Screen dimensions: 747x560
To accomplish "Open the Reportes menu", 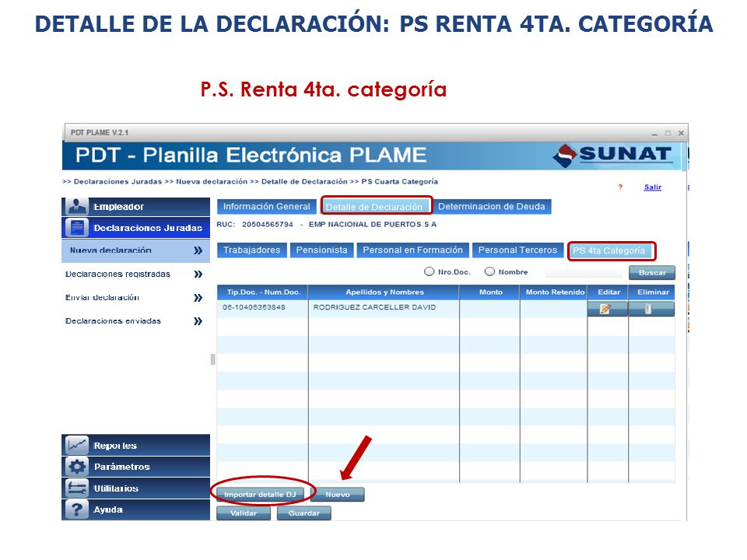I will click(x=135, y=445).
